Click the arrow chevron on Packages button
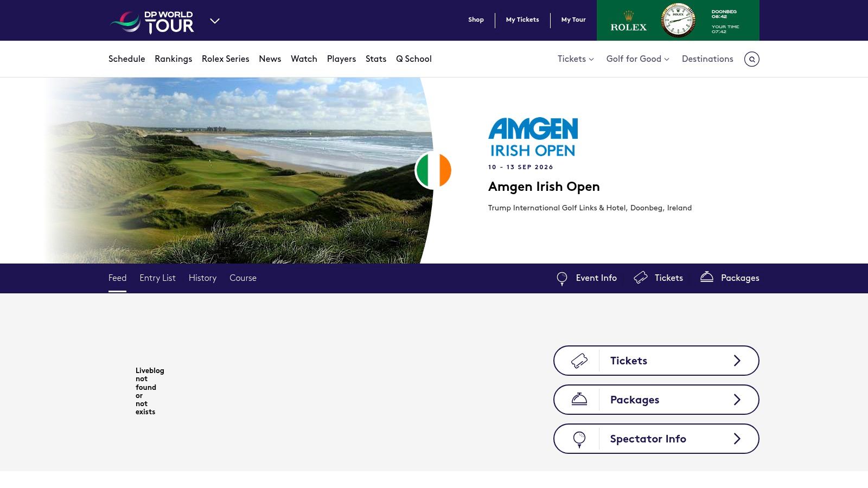The width and height of the screenshot is (868, 488). [x=737, y=400]
